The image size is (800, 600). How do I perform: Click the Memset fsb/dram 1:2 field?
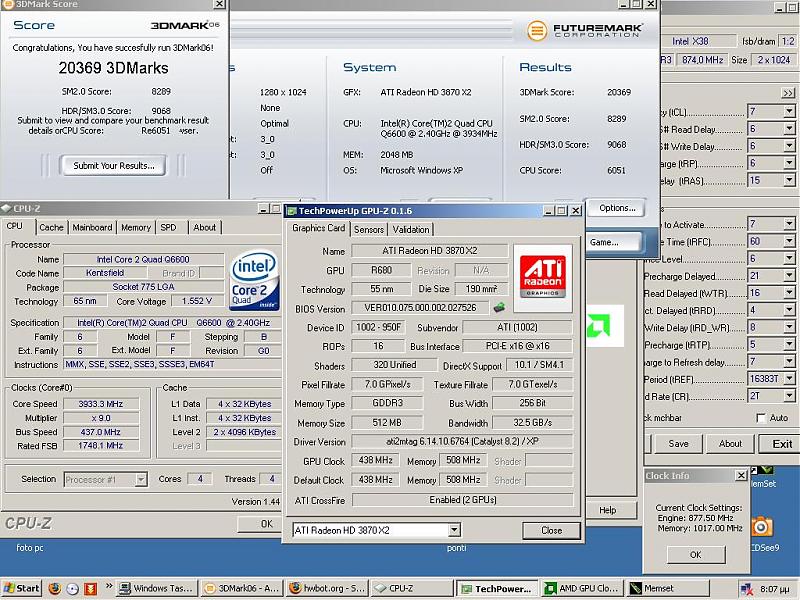tap(788, 41)
